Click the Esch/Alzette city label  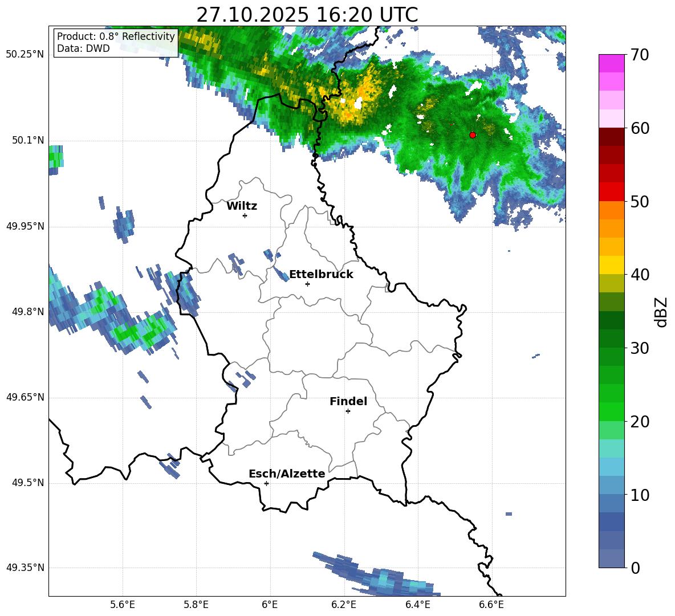click(287, 474)
